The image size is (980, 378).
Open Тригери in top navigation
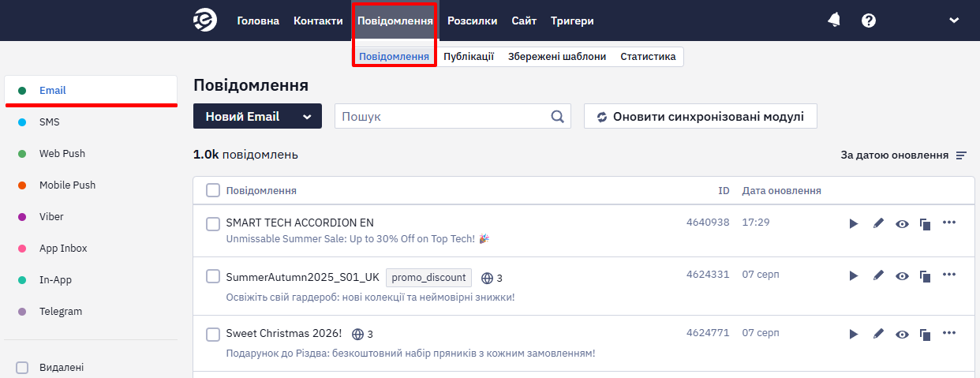coord(572,21)
